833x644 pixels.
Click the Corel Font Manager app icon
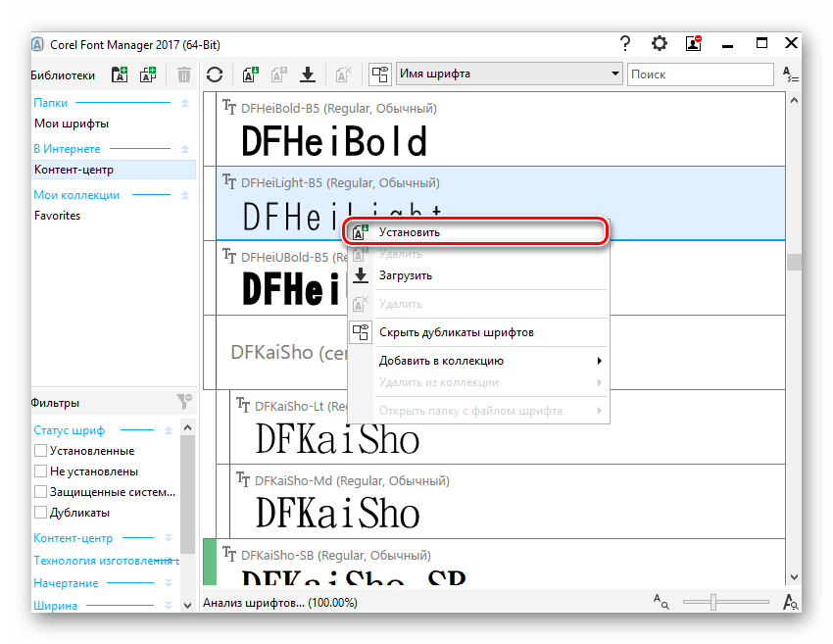(37, 45)
